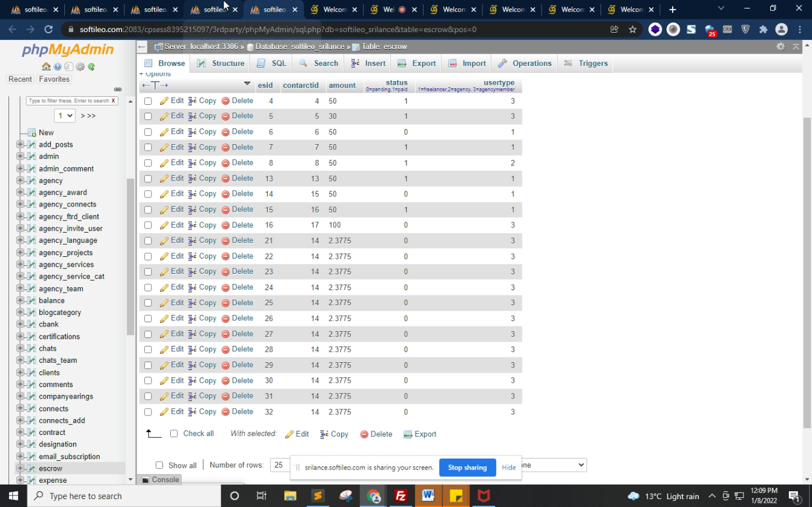Tick the checkbox for row esid 8
The height and width of the screenshot is (507, 812).
(148, 163)
